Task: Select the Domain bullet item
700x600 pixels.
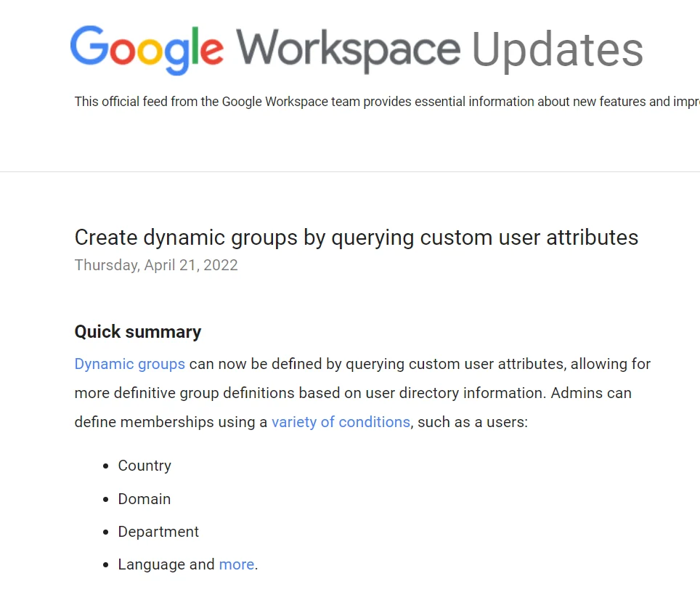Action: click(x=144, y=498)
